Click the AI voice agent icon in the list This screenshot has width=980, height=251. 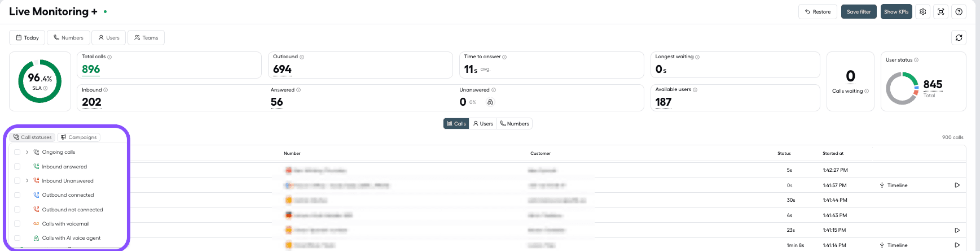pyautogui.click(x=36, y=238)
